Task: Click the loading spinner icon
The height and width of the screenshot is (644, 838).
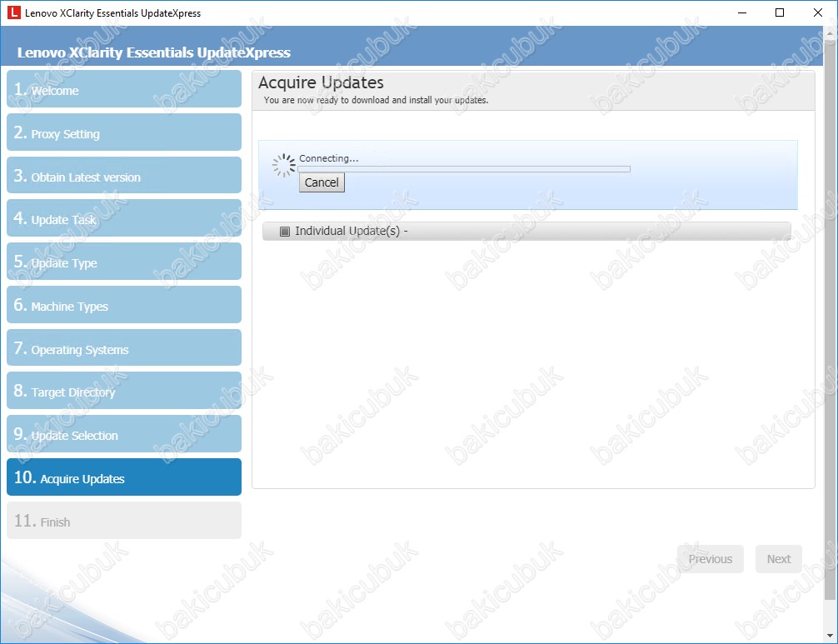Action: pyautogui.click(x=284, y=165)
